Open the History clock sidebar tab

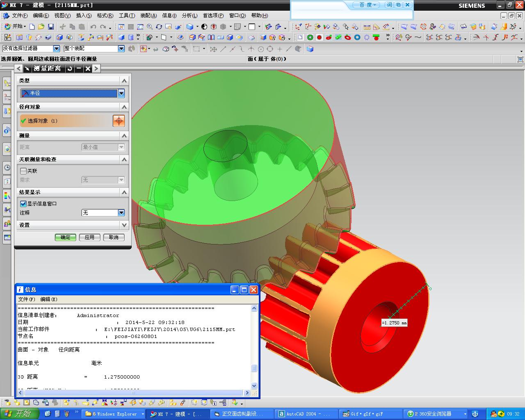(x=7, y=167)
